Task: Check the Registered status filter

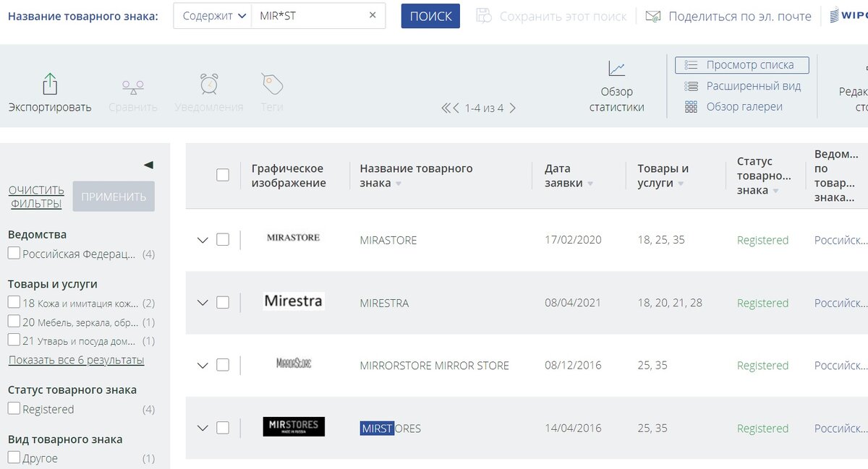Action: [14, 408]
